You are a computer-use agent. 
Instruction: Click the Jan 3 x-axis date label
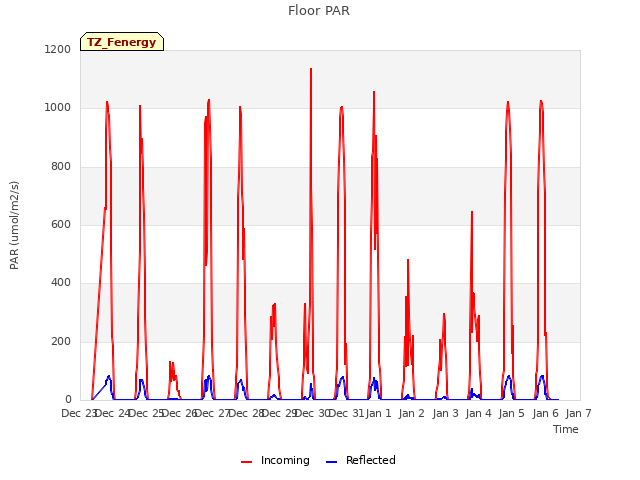tap(445, 413)
